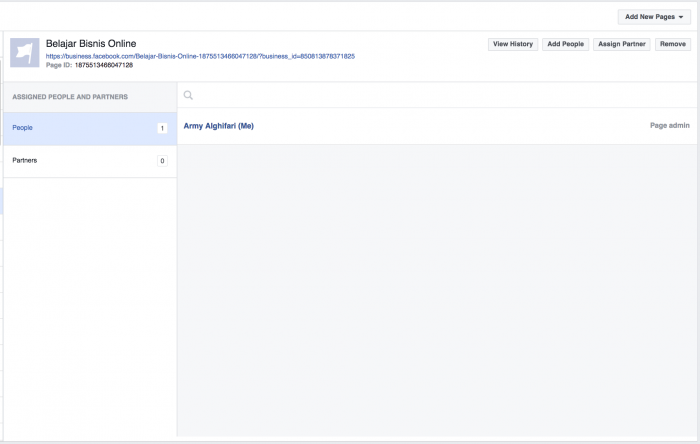Focus the people search input field

coord(440,96)
